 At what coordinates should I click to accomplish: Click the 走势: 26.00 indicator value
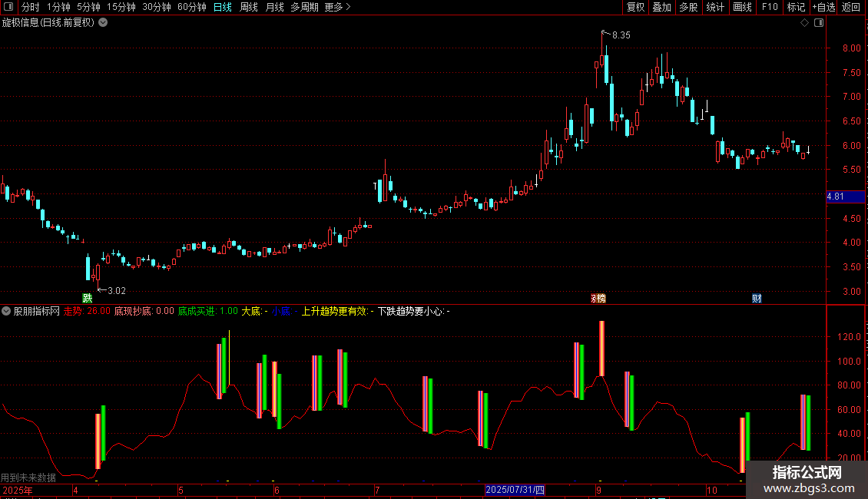click(87, 311)
